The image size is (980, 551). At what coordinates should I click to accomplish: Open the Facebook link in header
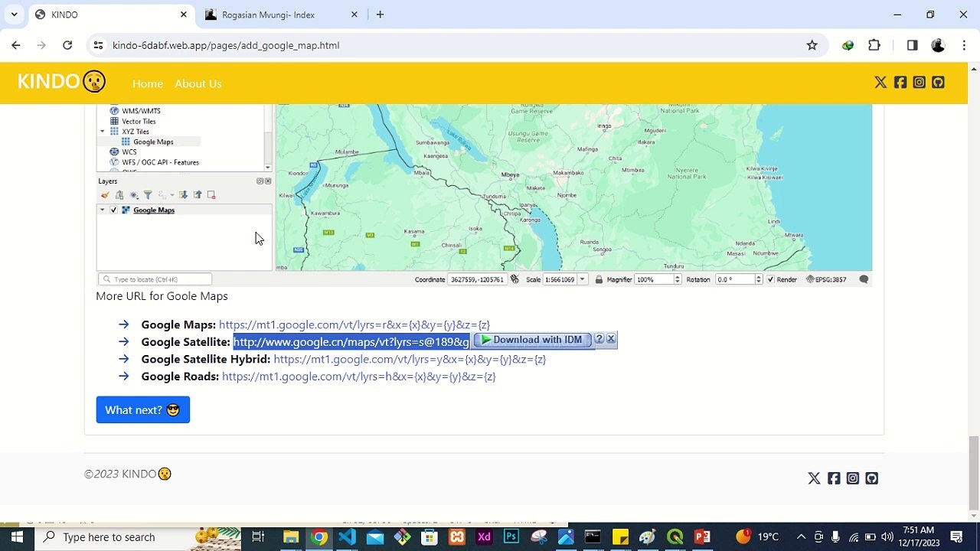(900, 83)
